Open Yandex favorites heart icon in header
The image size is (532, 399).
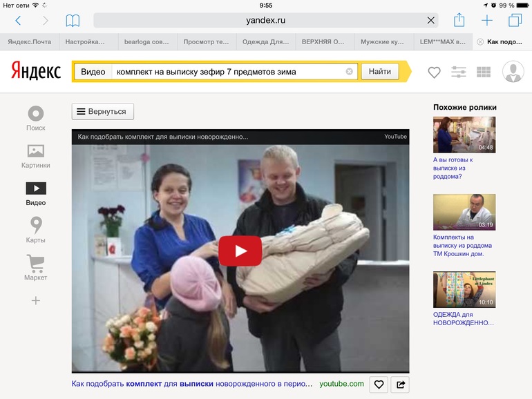pyautogui.click(x=434, y=72)
